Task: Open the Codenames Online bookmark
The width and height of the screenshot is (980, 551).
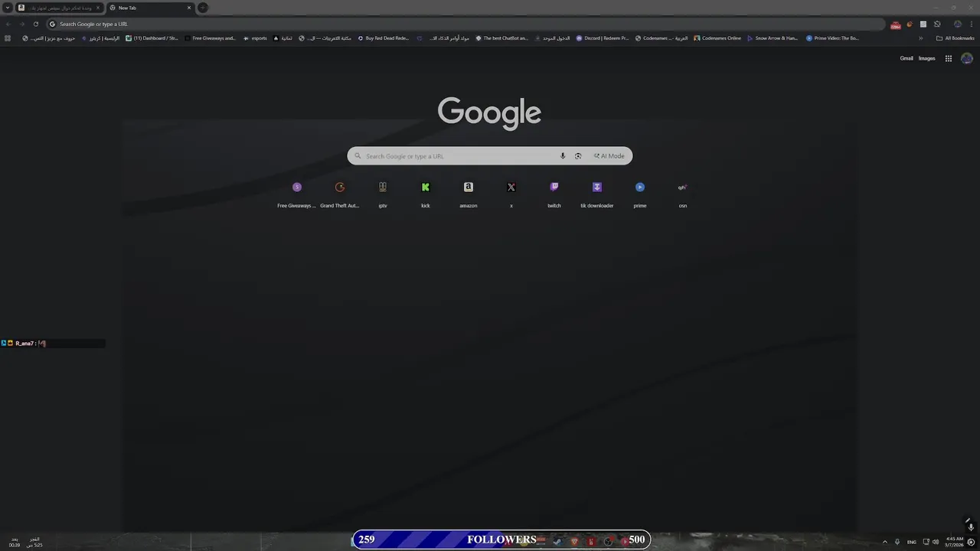Action: 717,38
